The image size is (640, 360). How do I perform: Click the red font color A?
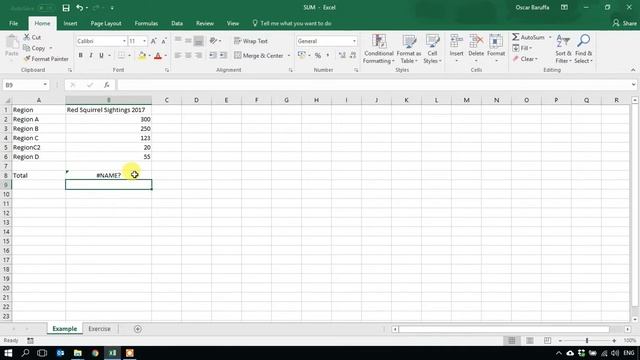(158, 56)
